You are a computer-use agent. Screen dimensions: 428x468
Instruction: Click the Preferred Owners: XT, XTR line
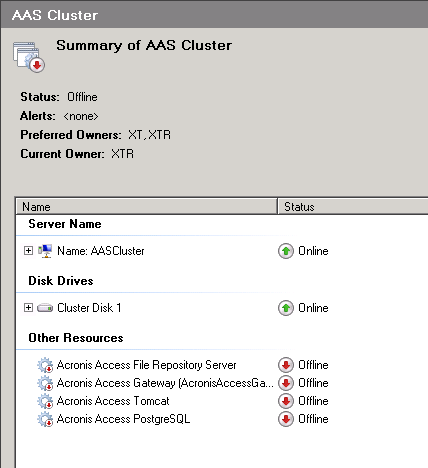click(x=96, y=135)
